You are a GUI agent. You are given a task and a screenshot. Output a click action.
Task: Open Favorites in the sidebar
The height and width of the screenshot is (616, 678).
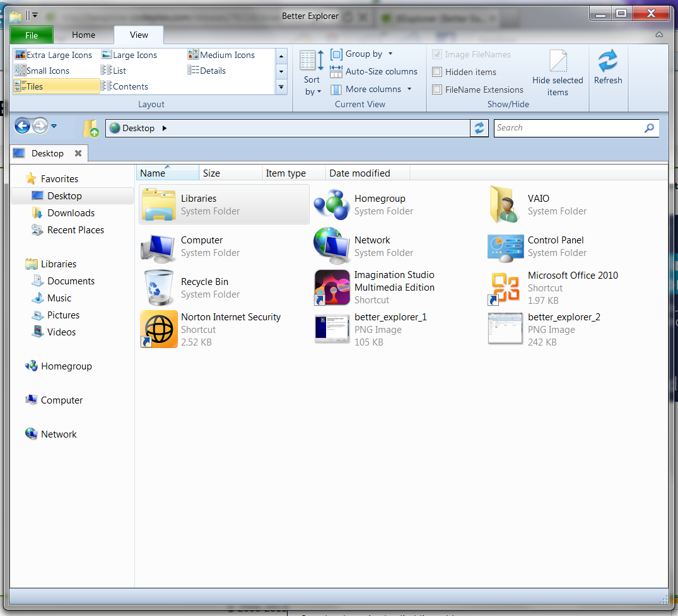pos(52,178)
